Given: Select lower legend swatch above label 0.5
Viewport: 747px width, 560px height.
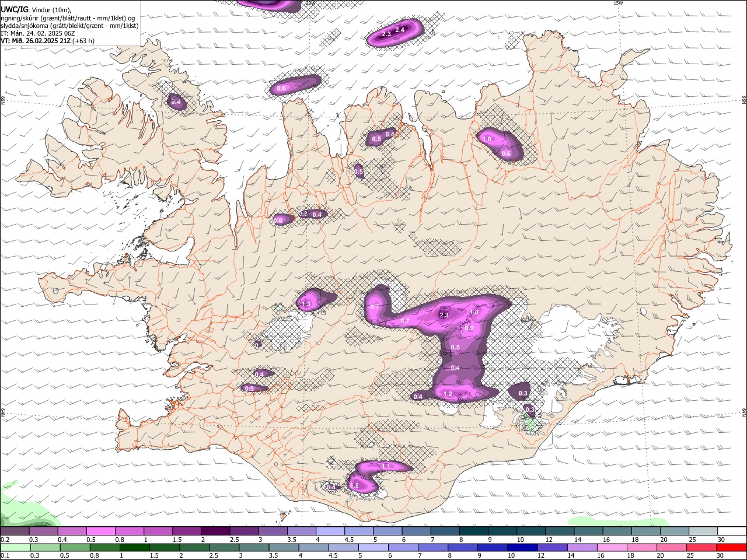Looking at the screenshot, I should pyautogui.click(x=74, y=548).
